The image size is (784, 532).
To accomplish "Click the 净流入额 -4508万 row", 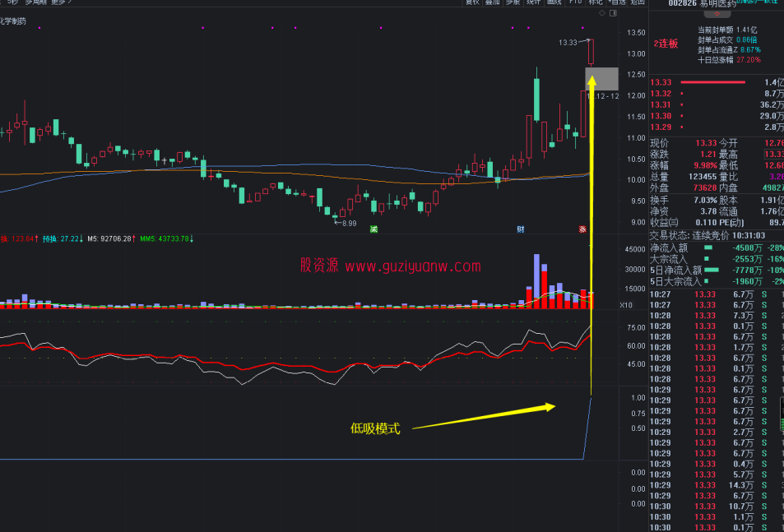I will coord(717,248).
